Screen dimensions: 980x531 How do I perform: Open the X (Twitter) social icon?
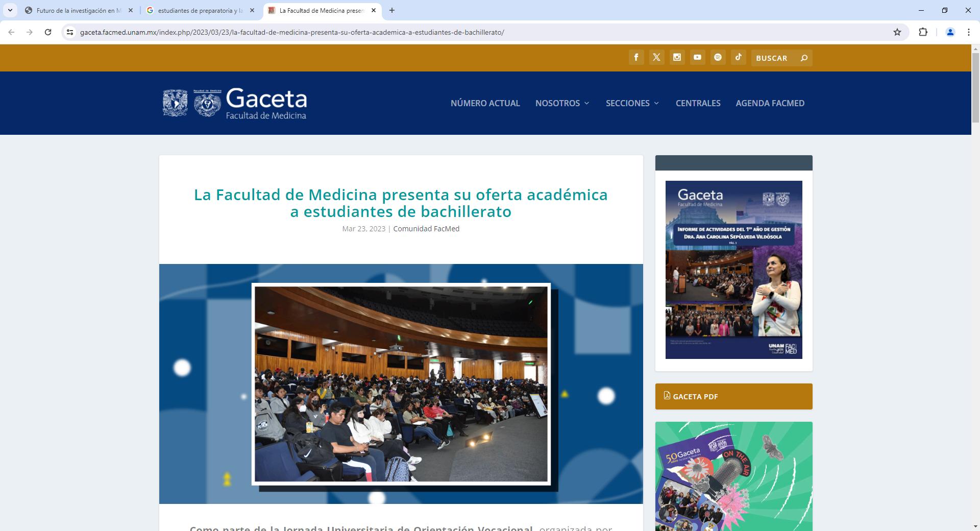[656, 58]
